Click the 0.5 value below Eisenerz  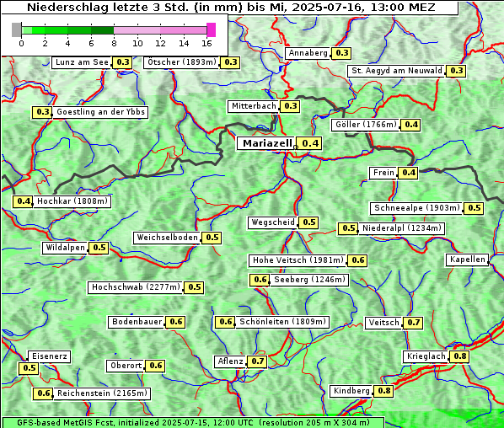tap(29, 368)
